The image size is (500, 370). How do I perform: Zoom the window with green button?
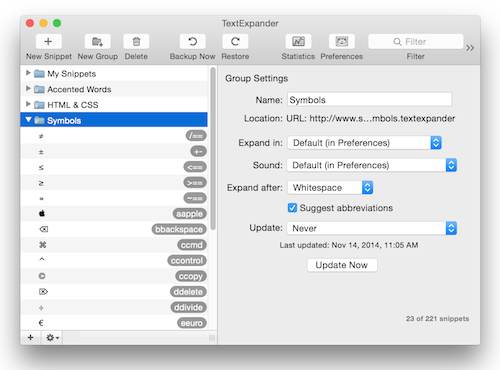(x=57, y=23)
